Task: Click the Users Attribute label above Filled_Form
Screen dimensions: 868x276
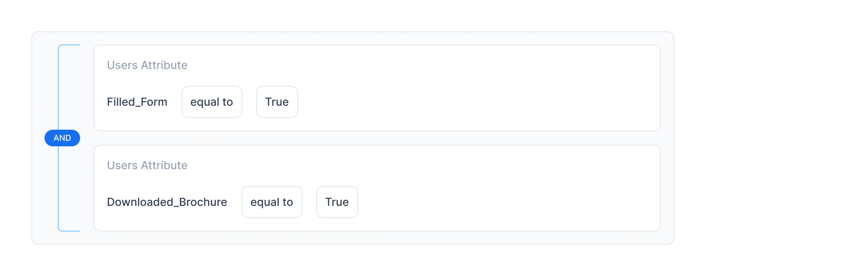Action: coord(147,65)
